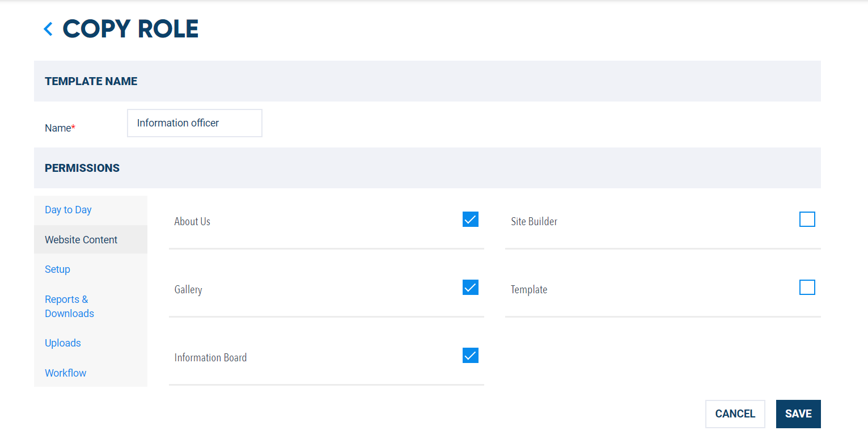Cancel copying the role
The height and width of the screenshot is (439, 868).
pyautogui.click(x=735, y=414)
